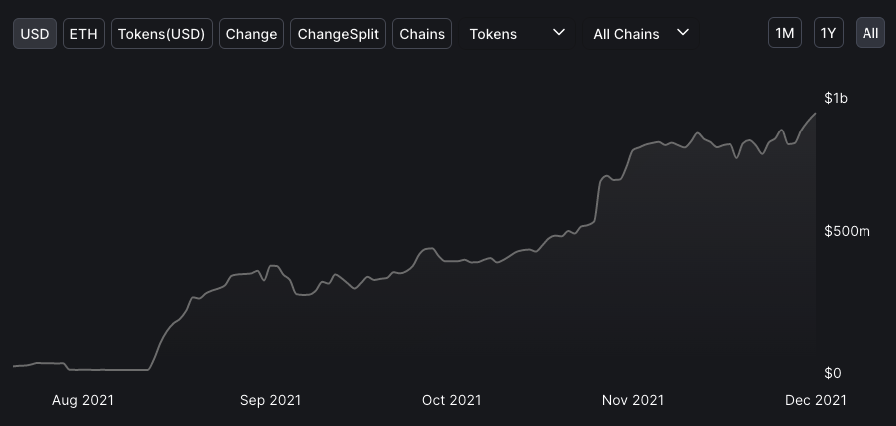Click the Oct 2021 axis label

451,400
